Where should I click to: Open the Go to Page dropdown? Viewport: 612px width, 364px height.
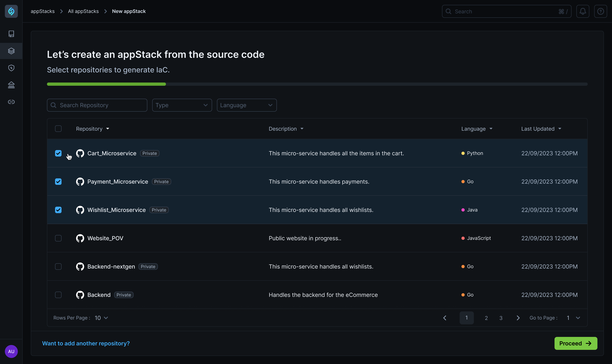coord(573,318)
